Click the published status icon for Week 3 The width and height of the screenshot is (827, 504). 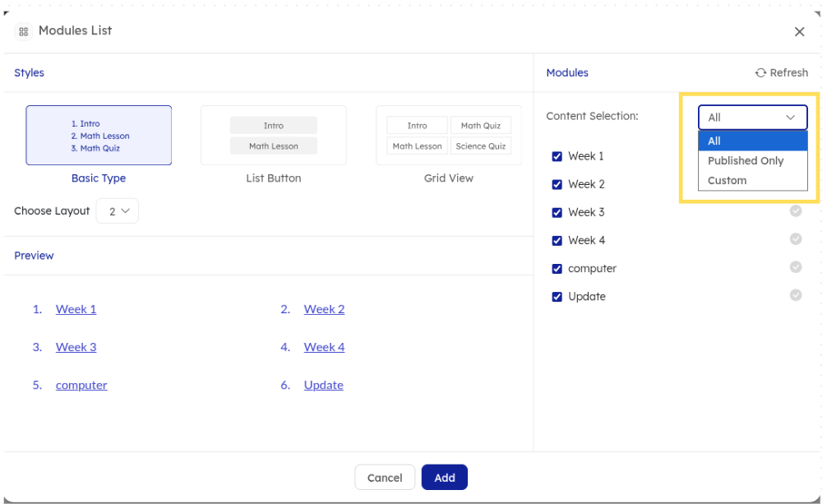coord(796,211)
